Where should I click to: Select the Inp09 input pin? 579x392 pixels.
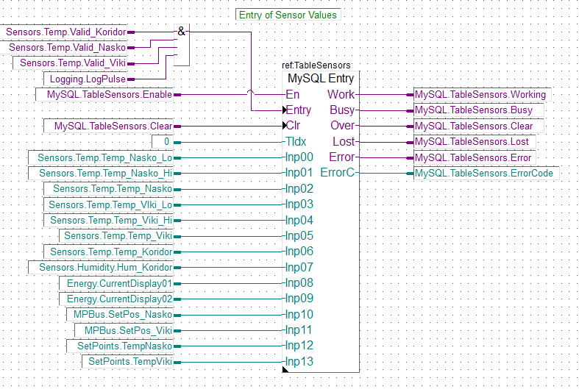pos(299,299)
